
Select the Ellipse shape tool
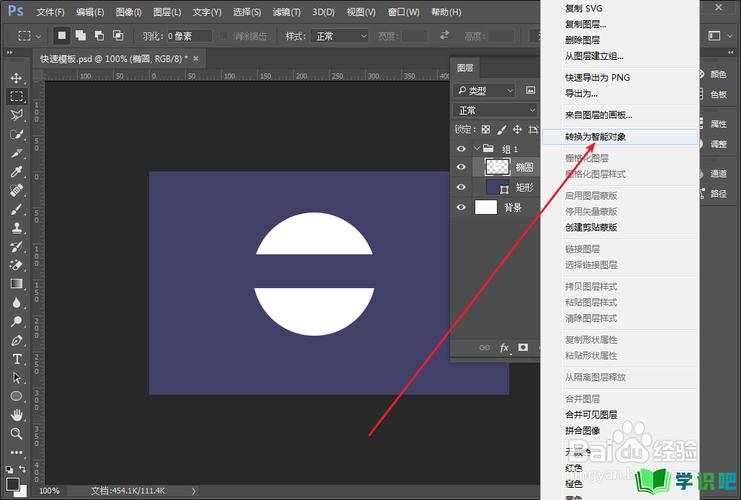(17, 396)
